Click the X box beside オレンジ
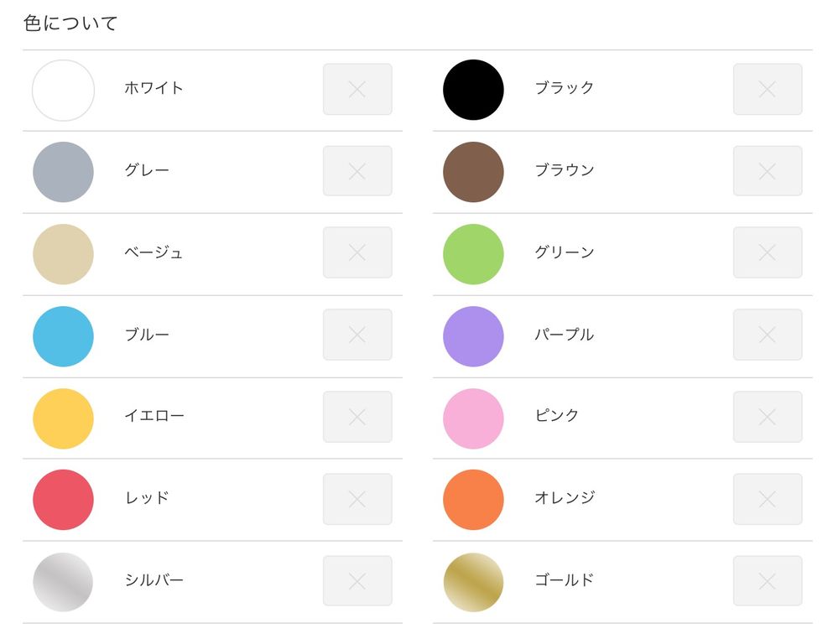 (x=768, y=499)
